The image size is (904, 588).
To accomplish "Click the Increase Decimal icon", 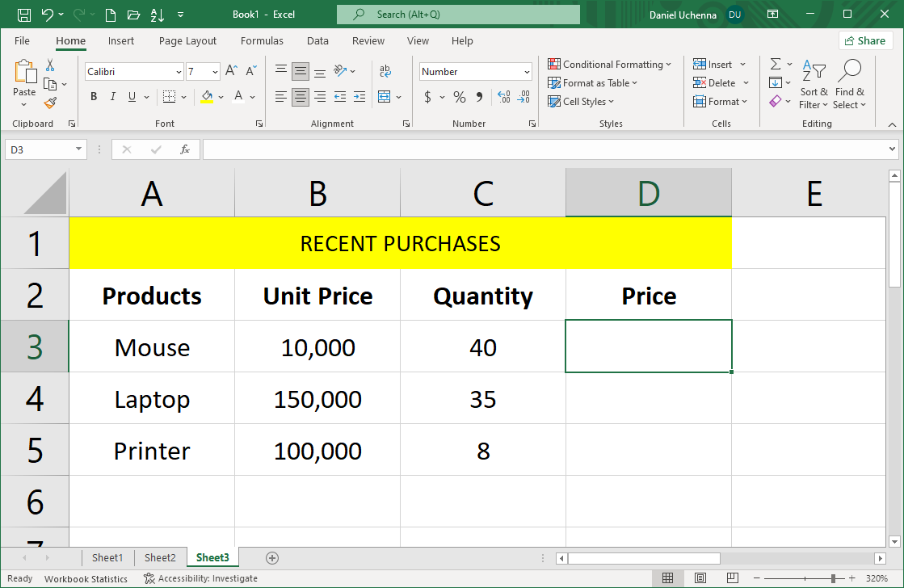I will click(x=502, y=96).
